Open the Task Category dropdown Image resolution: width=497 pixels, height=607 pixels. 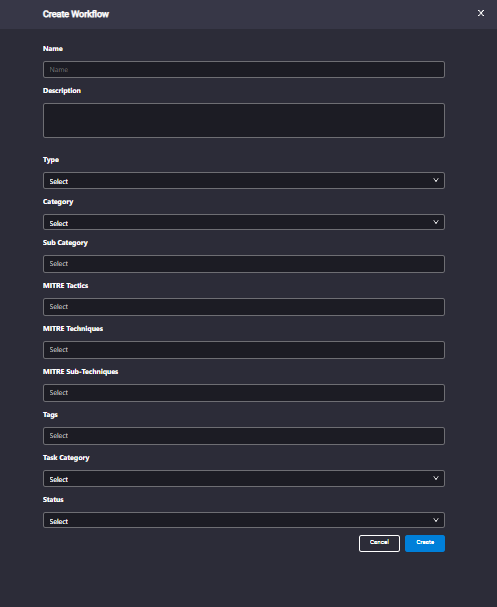[x=244, y=478]
